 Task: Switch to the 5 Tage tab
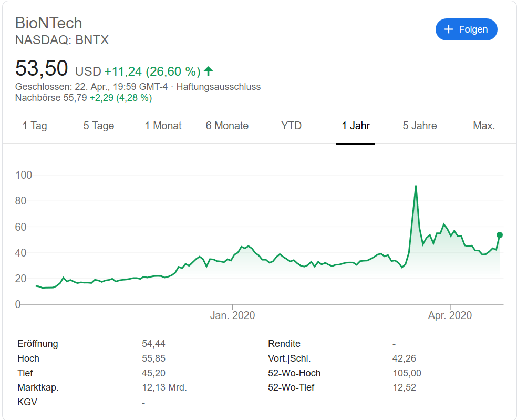(x=99, y=126)
